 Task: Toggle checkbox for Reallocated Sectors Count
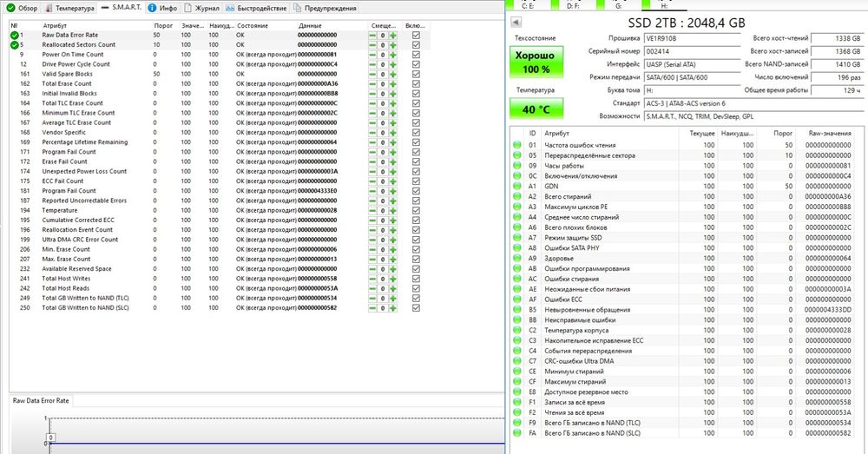tap(416, 45)
